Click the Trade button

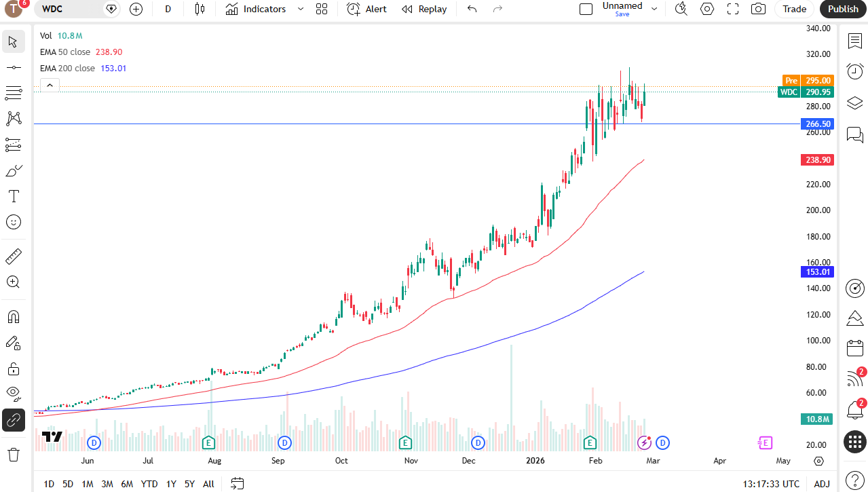(794, 9)
